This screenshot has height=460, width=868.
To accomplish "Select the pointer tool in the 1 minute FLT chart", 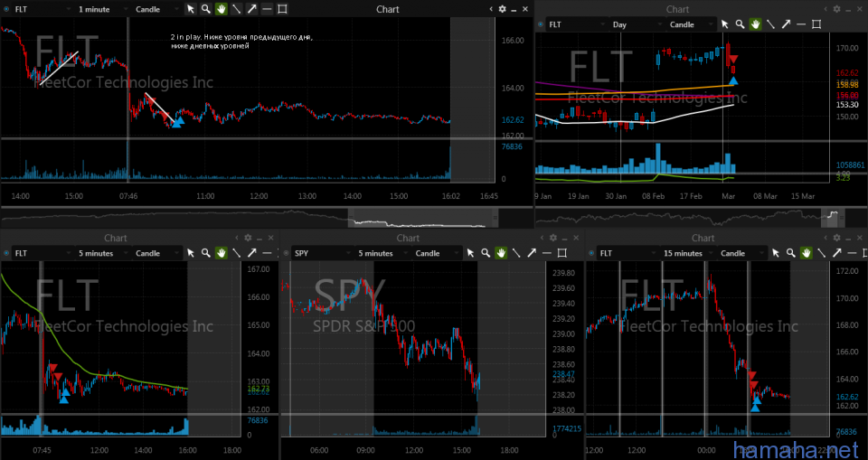I will point(191,9).
